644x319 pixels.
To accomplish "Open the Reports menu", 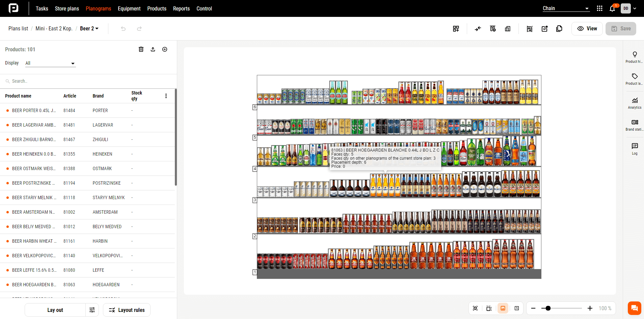I will [x=181, y=8].
